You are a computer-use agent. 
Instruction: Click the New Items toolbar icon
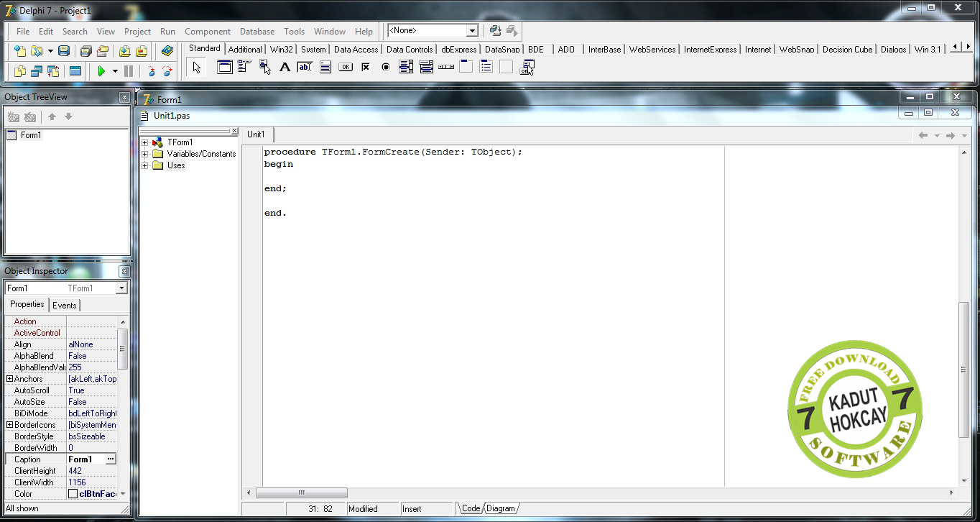tap(20, 51)
